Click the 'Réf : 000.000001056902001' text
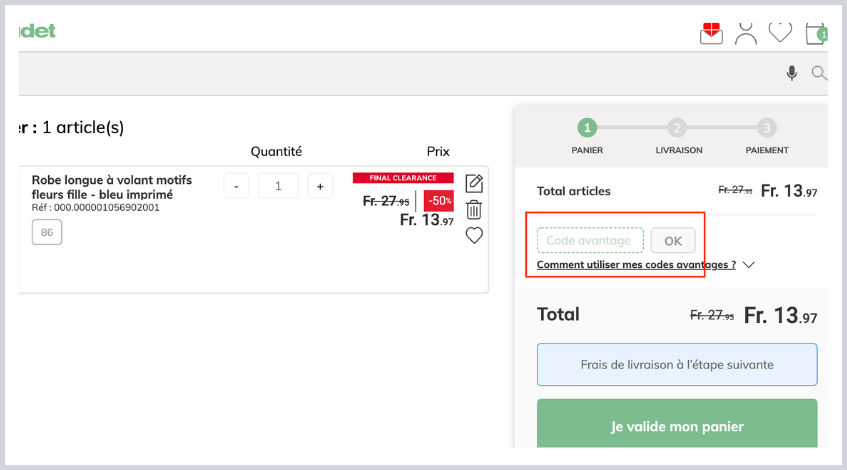The height and width of the screenshot is (470, 847). (95, 207)
